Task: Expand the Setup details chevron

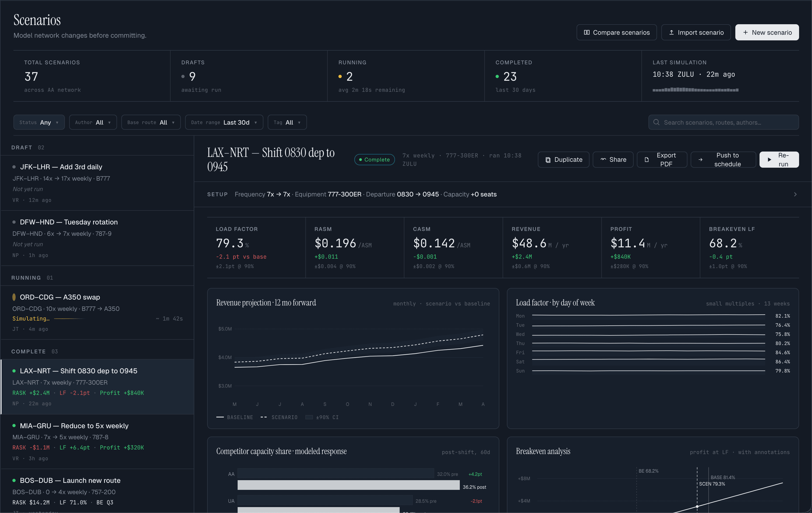Action: pyautogui.click(x=795, y=194)
